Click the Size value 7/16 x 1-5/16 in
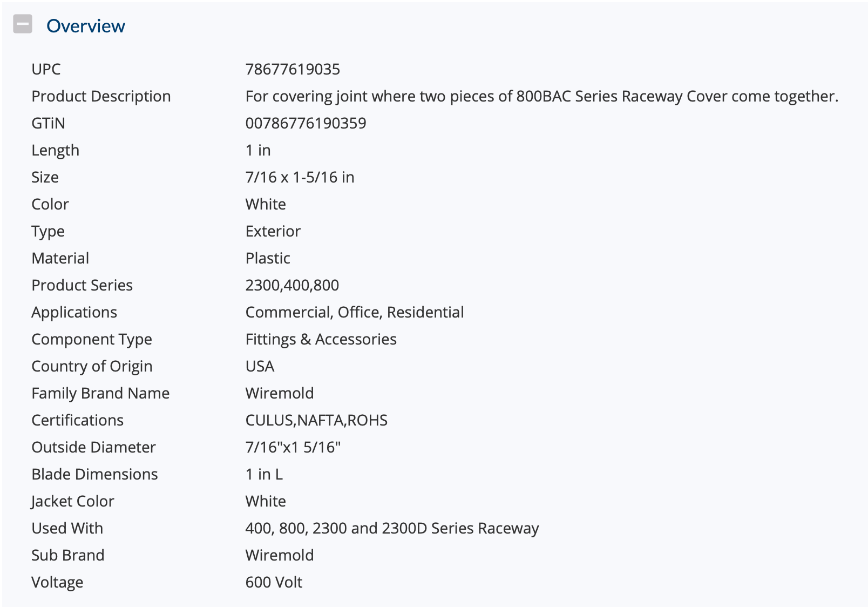The width and height of the screenshot is (868, 607). coord(300,177)
